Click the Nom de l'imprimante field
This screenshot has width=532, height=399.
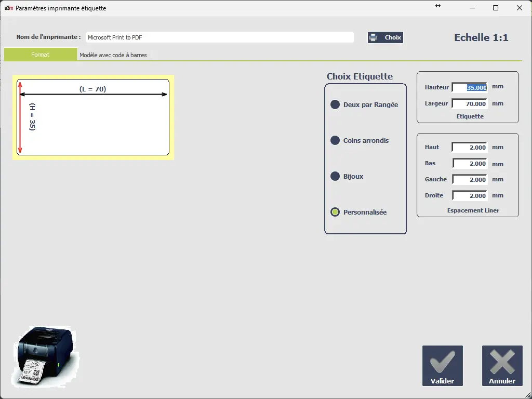pyautogui.click(x=220, y=37)
